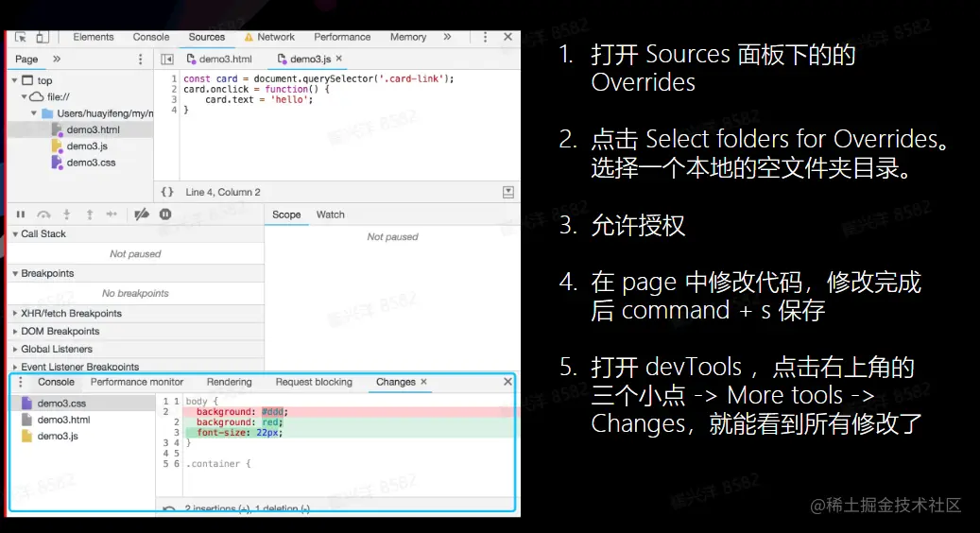Switch to the Scope tab
The height and width of the screenshot is (533, 980).
coord(286,215)
